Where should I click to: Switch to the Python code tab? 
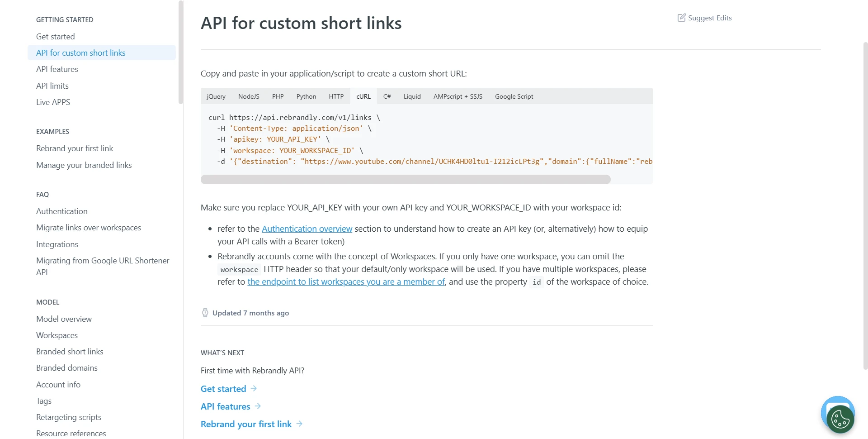click(x=306, y=96)
